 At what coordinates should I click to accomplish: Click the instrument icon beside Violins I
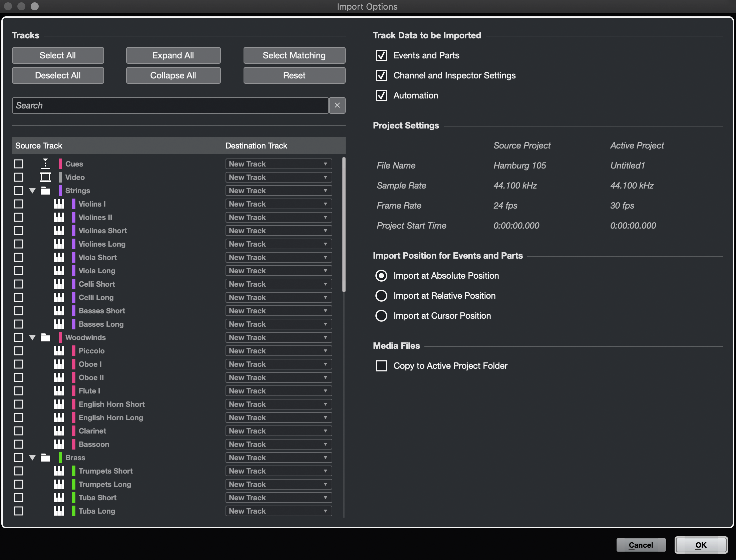[59, 204]
